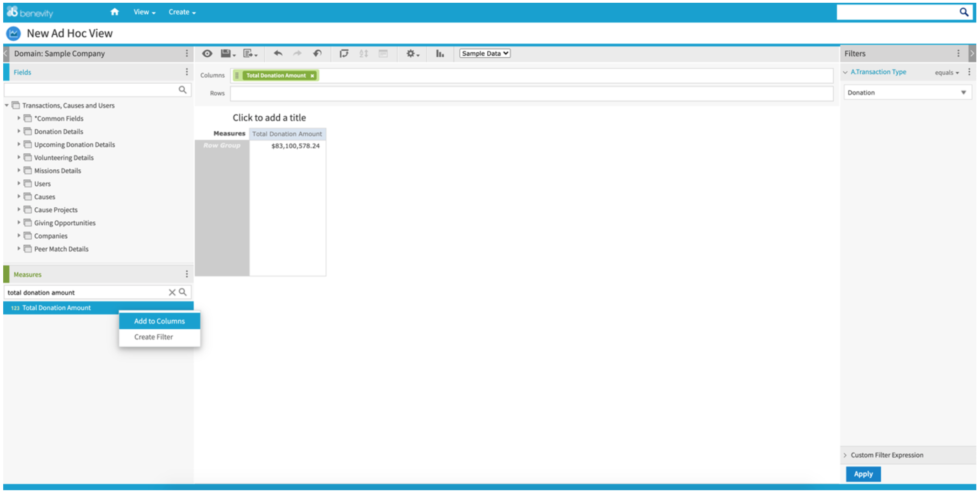Screen dimensions: 980x494
Task: Open the Measures section kebab menu
Action: click(x=186, y=274)
